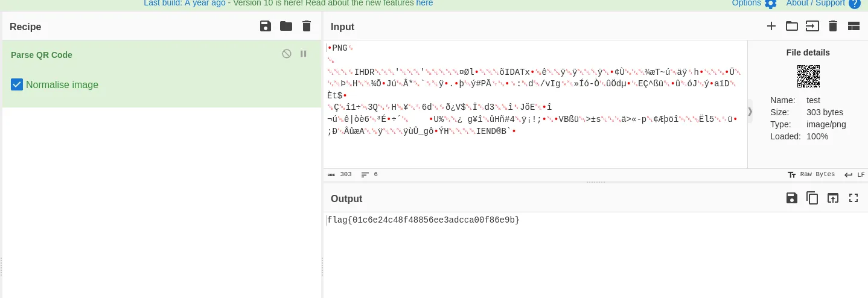Reset the pane layout
The width and height of the screenshot is (868, 298).
[x=854, y=26]
